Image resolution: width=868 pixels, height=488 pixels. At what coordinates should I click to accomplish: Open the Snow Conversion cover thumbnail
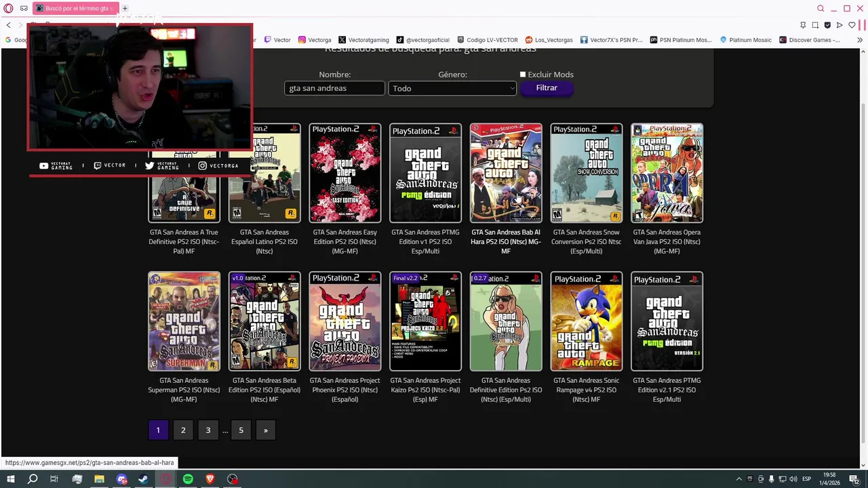587,173
